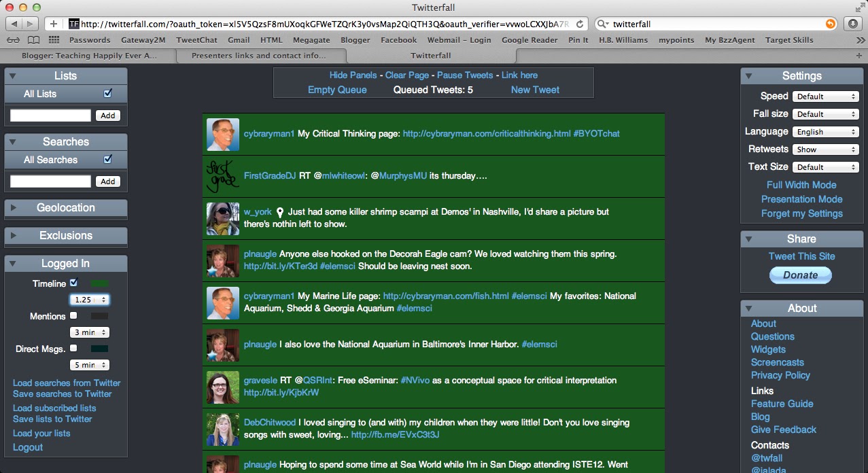Open the Timeline interval dropdown showing 1.25
Image resolution: width=868 pixels, height=473 pixels.
click(x=90, y=300)
